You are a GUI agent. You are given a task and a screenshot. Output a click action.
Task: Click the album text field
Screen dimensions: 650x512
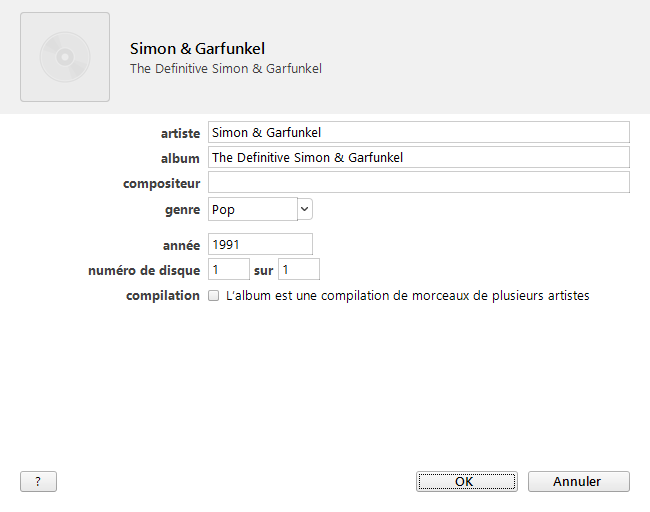click(x=419, y=157)
